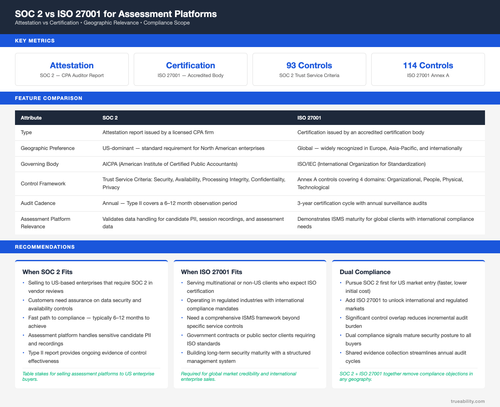This screenshot has height=407, width=500.
Task: Click bullet 'Add ISO 27001 to unlock international'
Action: point(407,304)
